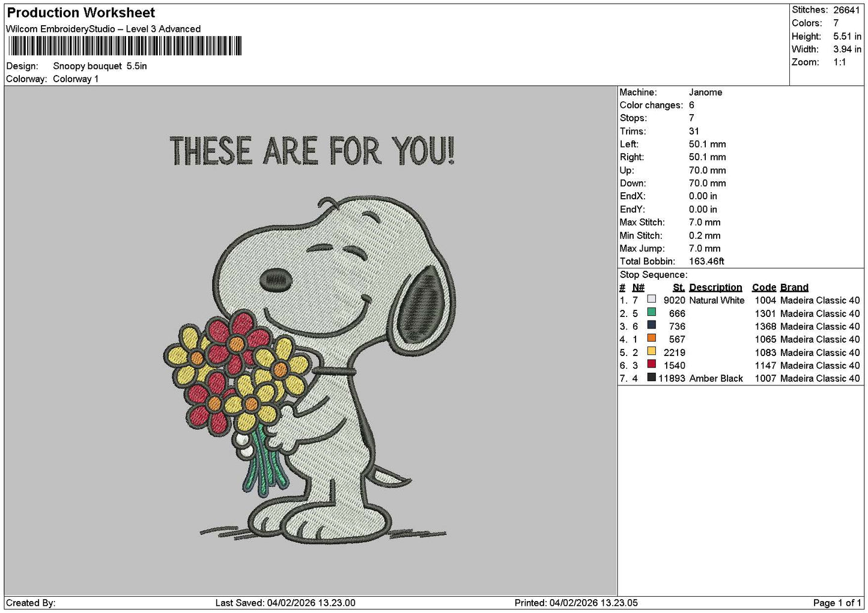The image size is (868, 613).
Task: Select the 'Colorway 1' value
Action: (76, 79)
